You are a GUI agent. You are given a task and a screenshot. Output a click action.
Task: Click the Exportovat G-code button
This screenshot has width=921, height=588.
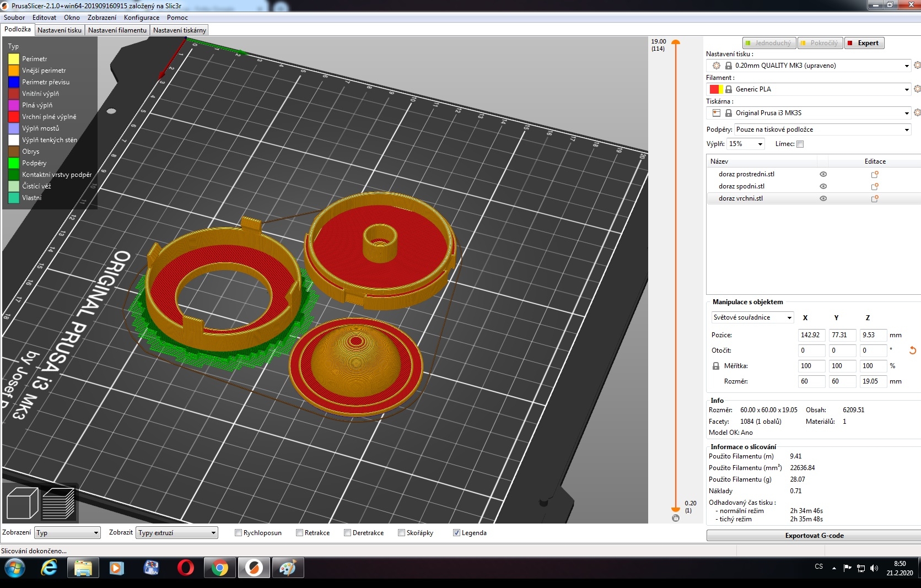814,536
